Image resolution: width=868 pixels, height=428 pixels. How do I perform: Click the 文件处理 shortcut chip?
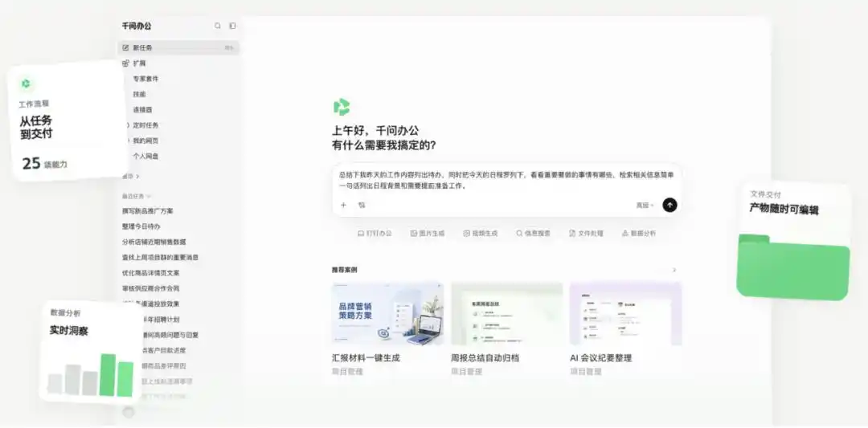point(586,234)
